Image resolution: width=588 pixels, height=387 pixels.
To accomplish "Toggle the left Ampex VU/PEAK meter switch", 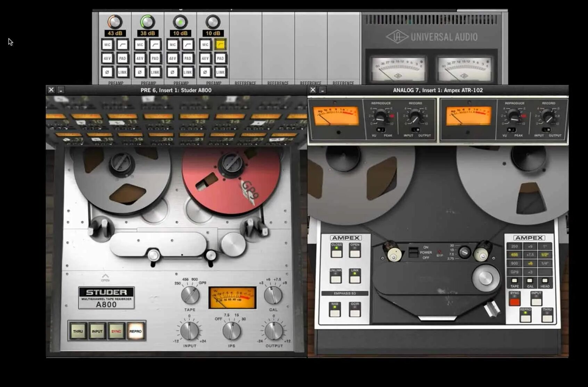I will click(381, 130).
